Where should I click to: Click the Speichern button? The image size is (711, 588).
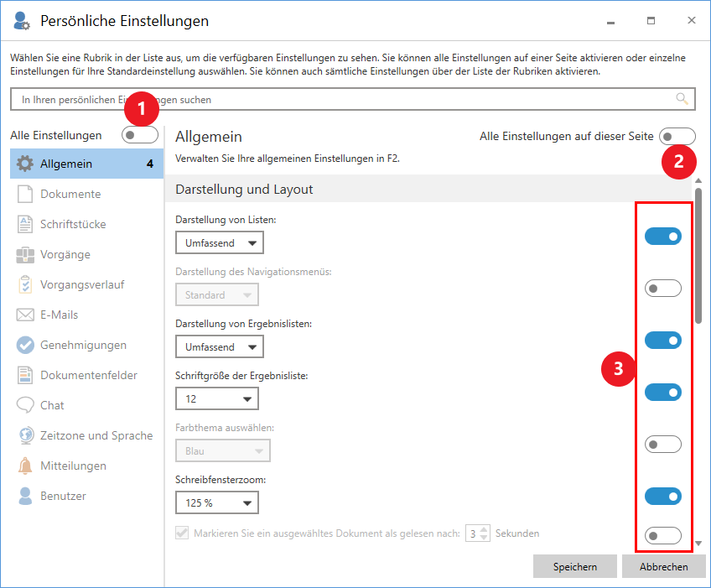pos(575,567)
